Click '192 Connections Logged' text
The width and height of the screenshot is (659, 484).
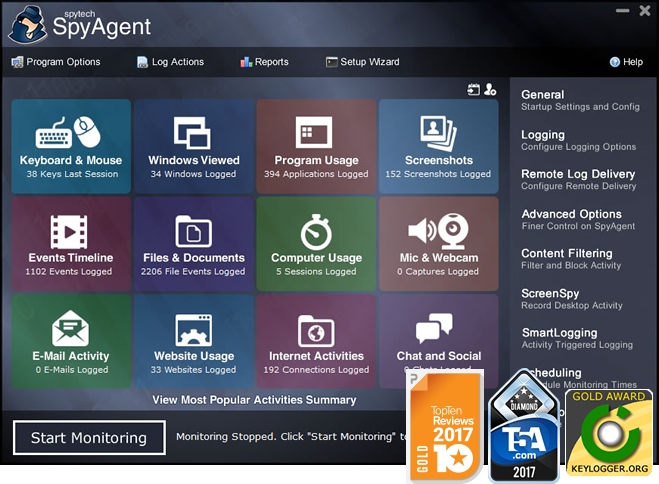tap(316, 370)
